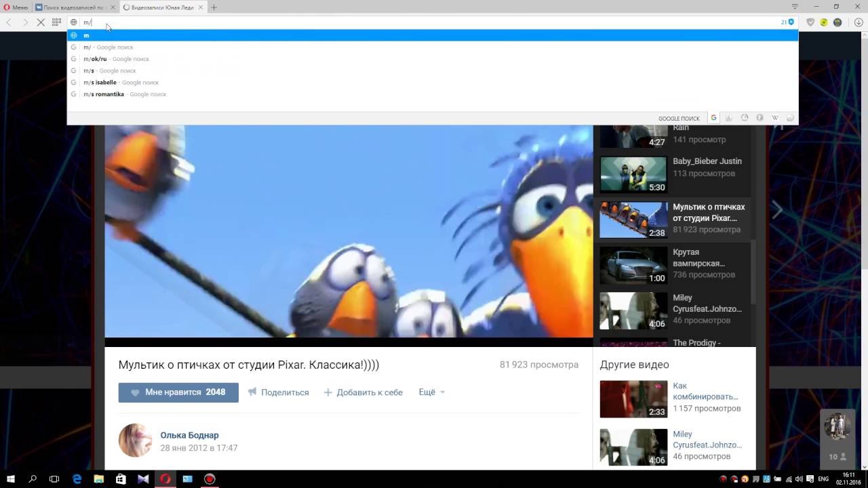Open Другие видео Miley Cyrus thumbnail

[633, 447]
